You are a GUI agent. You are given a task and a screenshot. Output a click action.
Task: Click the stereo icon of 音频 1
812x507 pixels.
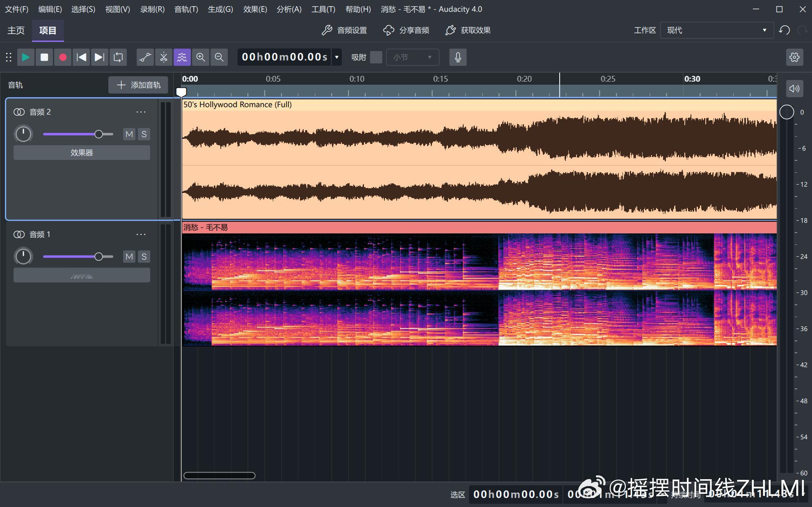point(19,234)
